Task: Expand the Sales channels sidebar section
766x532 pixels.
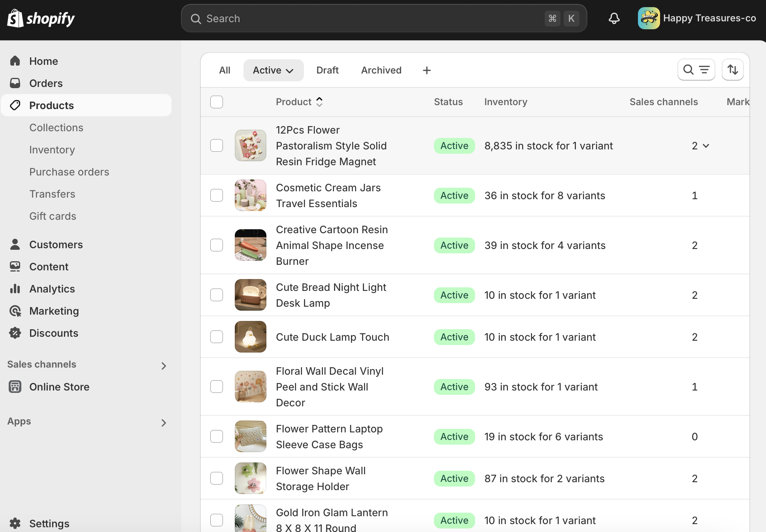Action: (x=164, y=366)
